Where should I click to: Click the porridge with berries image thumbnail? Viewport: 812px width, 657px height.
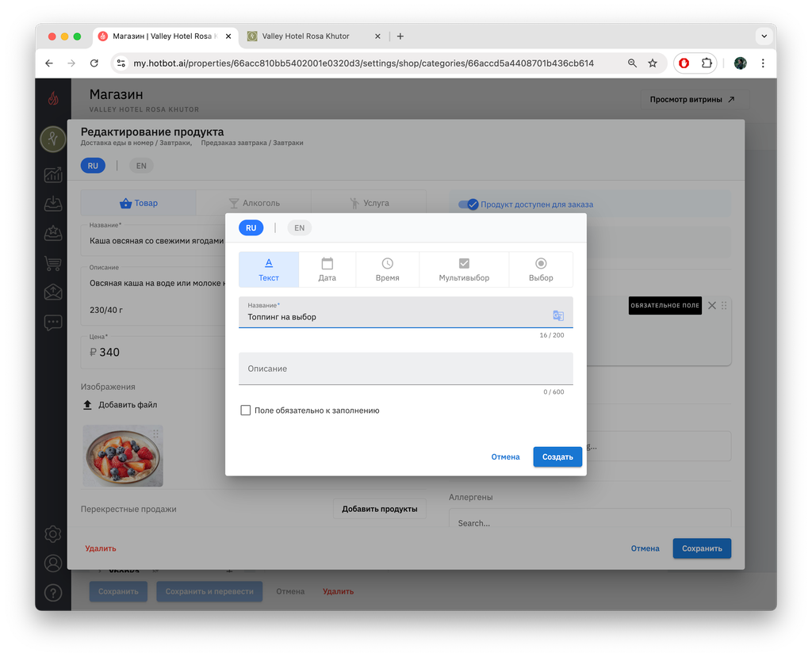click(123, 456)
